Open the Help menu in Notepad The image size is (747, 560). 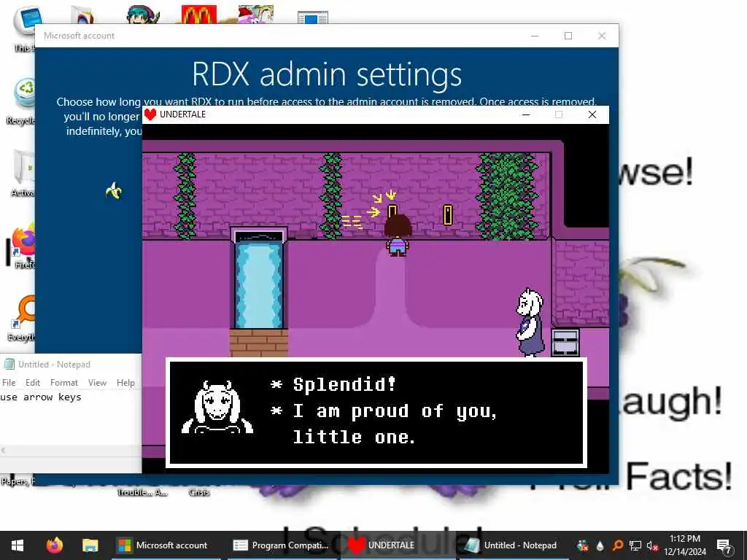click(x=125, y=383)
